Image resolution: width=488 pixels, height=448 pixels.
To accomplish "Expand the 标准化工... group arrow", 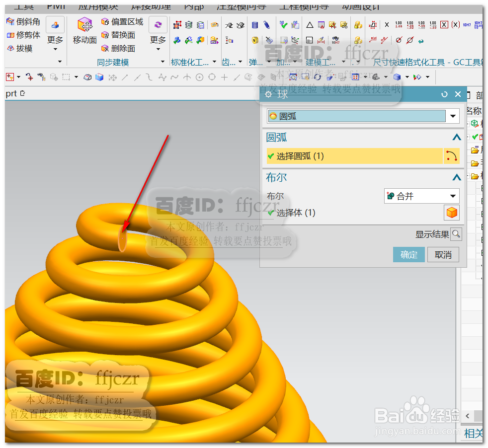I will 214,62.
